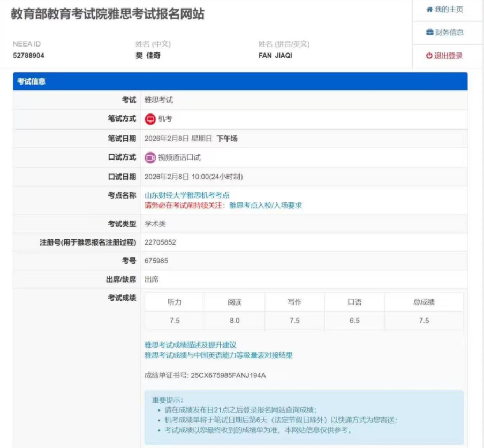Click the site title 教育部教育考试院雅思考试报名网站
Screen dimensions: 484x448
(x=108, y=14)
